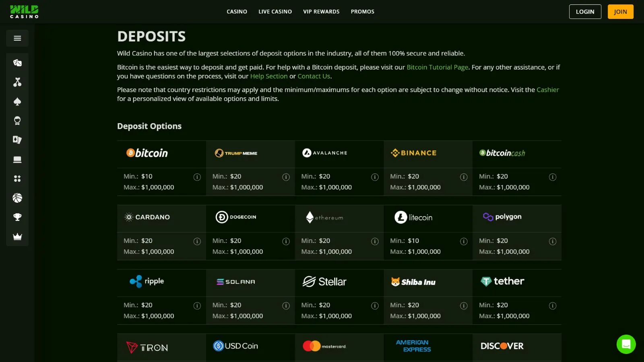Open the crown VIP icon
The height and width of the screenshot is (362, 644).
click(x=17, y=237)
